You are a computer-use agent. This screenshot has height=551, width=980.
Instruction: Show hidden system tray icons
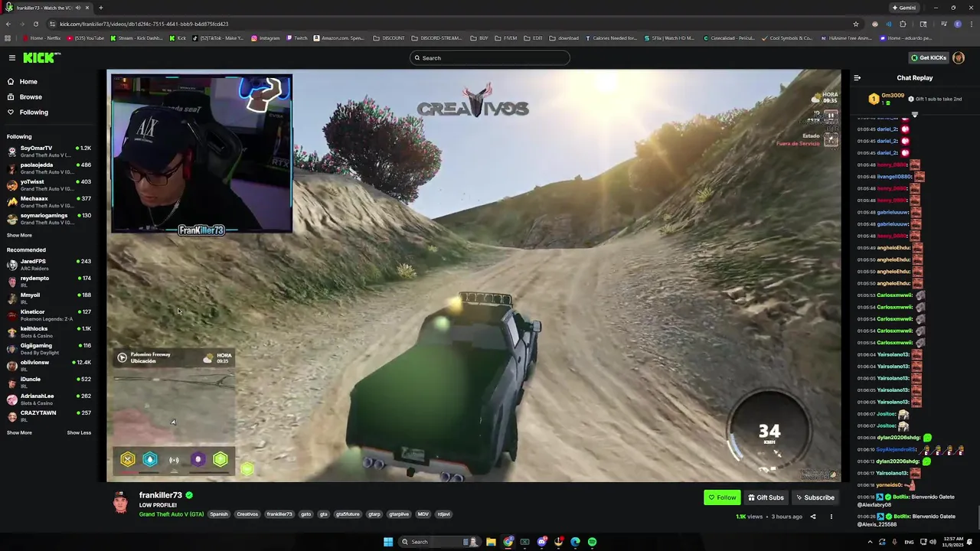[x=870, y=542]
